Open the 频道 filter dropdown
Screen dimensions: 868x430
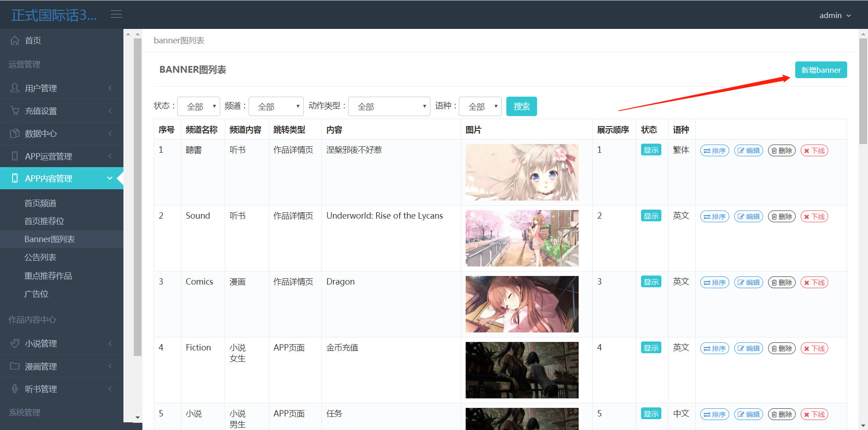pyautogui.click(x=276, y=107)
